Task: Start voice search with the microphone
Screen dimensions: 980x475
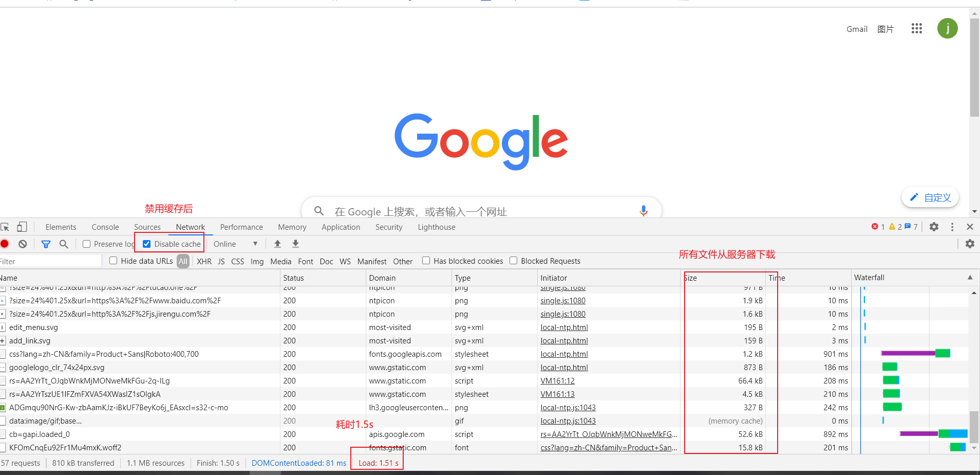Action: point(644,211)
